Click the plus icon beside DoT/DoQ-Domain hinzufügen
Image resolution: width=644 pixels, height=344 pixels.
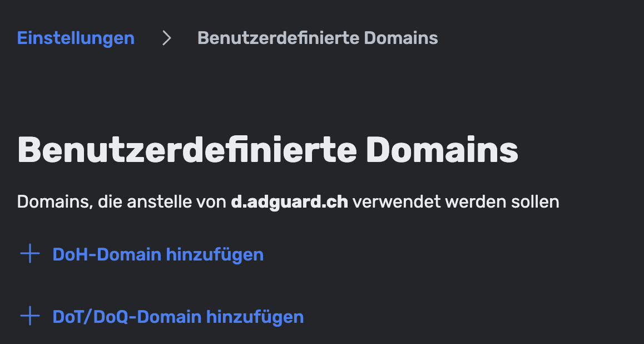[30, 316]
